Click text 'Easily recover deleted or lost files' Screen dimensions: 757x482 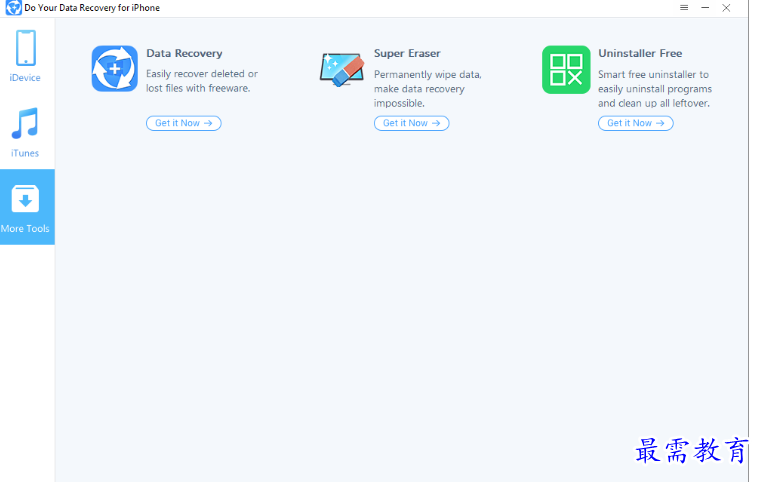pos(202,81)
